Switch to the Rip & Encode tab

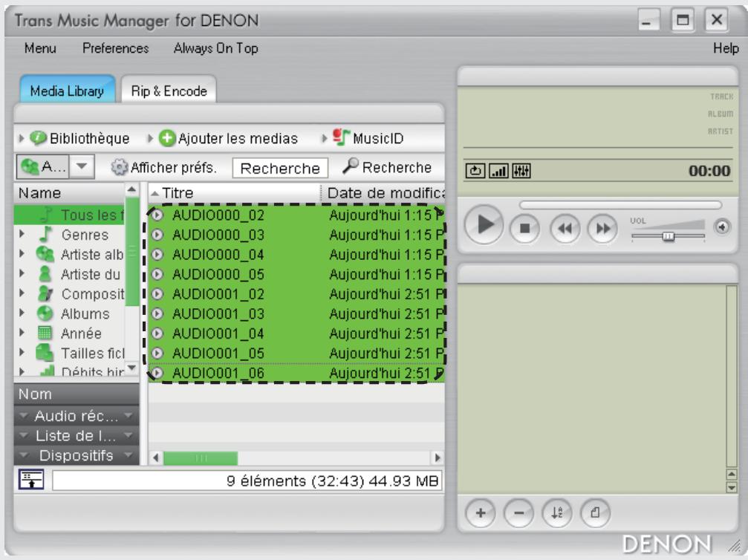pos(169,91)
